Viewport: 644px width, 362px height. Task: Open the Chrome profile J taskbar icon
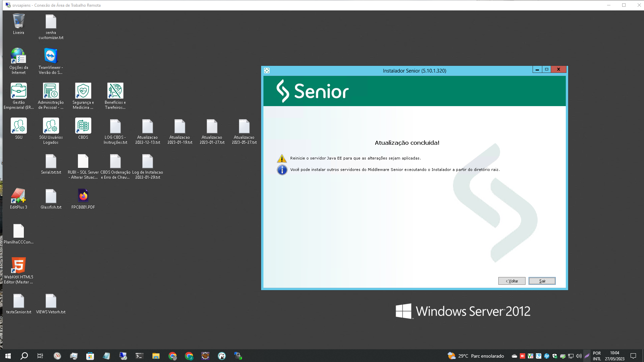(x=189, y=356)
